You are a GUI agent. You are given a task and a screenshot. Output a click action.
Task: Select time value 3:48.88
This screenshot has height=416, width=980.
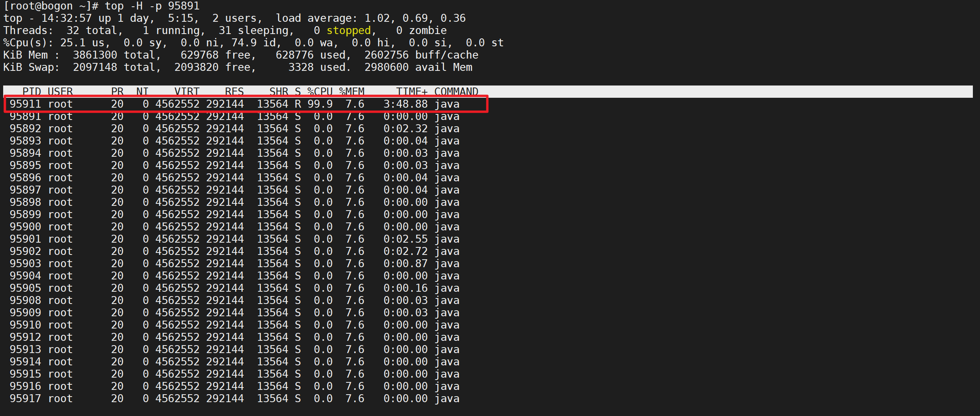406,104
